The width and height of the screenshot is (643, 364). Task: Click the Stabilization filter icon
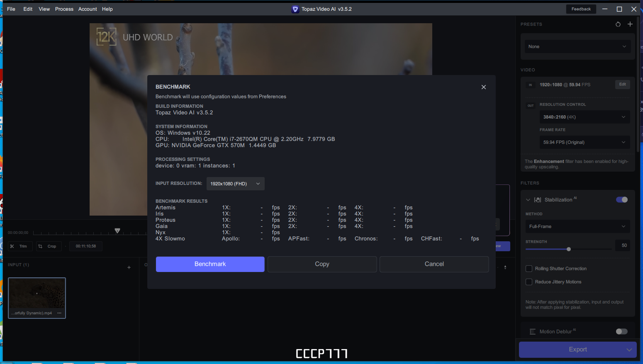[x=538, y=200]
